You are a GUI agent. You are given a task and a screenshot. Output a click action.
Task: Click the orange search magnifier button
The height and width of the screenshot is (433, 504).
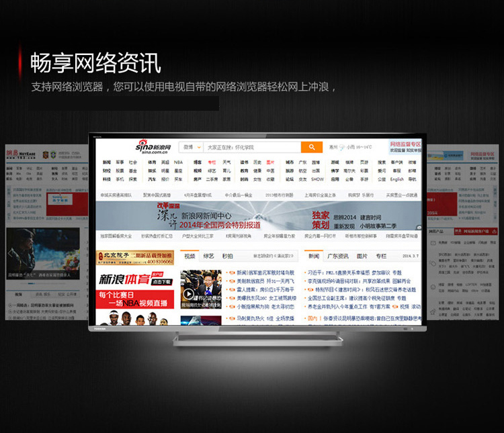pyautogui.click(x=311, y=147)
